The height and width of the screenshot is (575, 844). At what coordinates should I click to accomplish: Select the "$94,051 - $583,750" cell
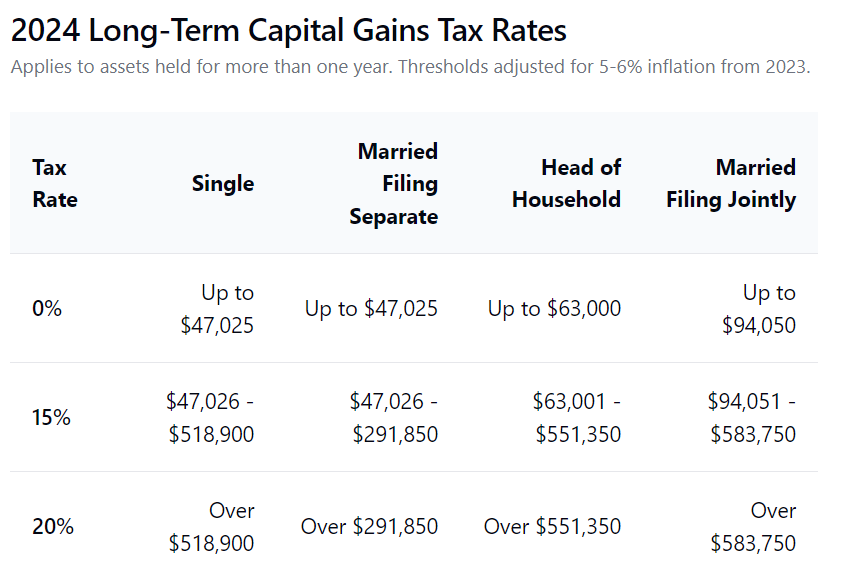[752, 418]
